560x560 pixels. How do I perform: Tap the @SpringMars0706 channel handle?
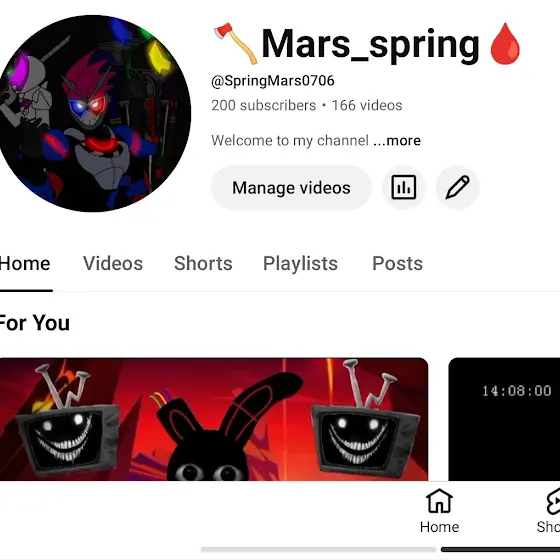pyautogui.click(x=273, y=81)
